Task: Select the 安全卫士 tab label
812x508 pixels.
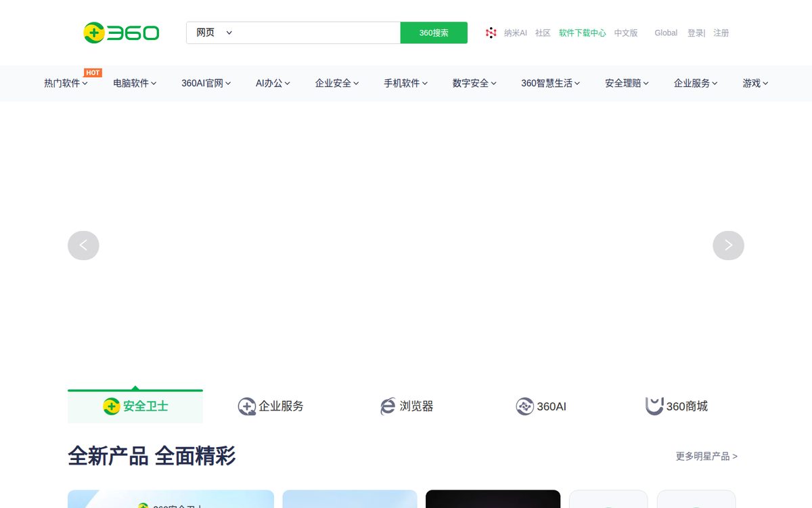Action: click(x=145, y=406)
